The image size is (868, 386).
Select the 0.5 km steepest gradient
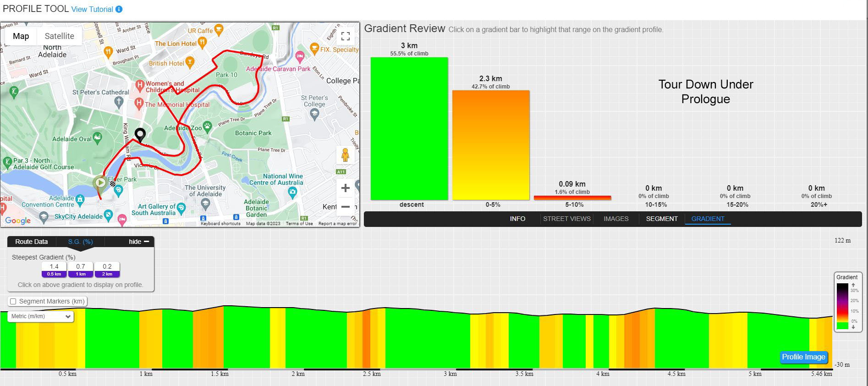point(54,270)
